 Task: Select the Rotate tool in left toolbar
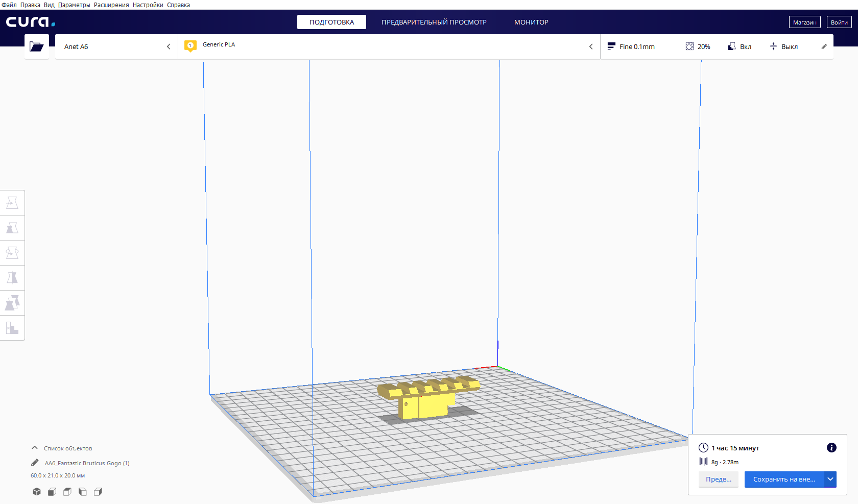point(12,253)
